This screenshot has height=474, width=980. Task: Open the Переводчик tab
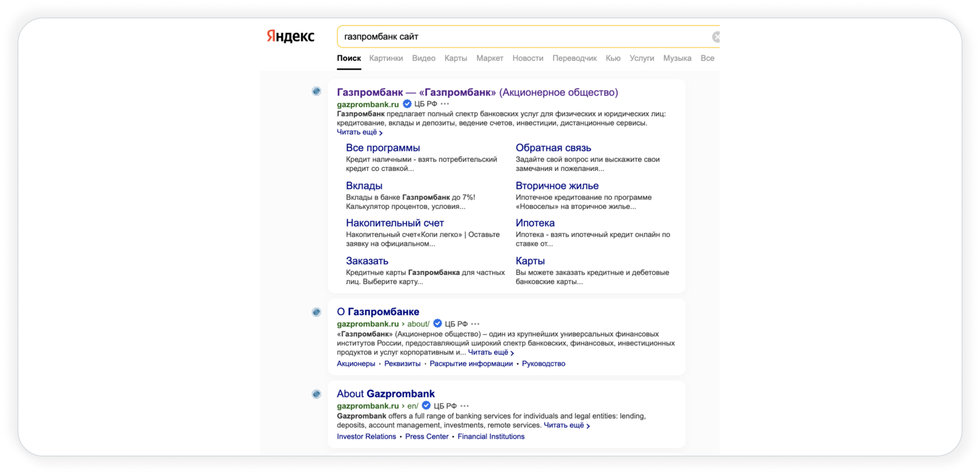[x=575, y=58]
